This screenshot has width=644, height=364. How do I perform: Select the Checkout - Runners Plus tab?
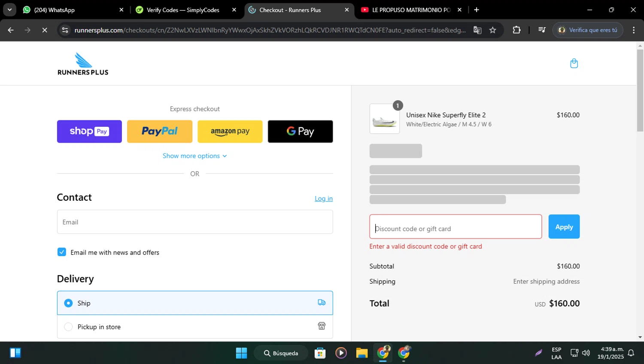click(299, 10)
